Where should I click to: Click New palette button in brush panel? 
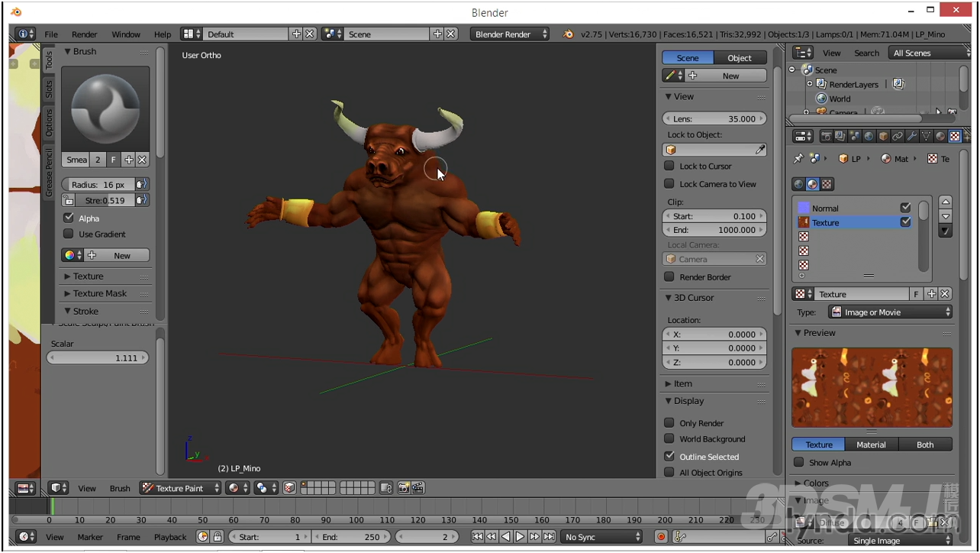tap(117, 255)
